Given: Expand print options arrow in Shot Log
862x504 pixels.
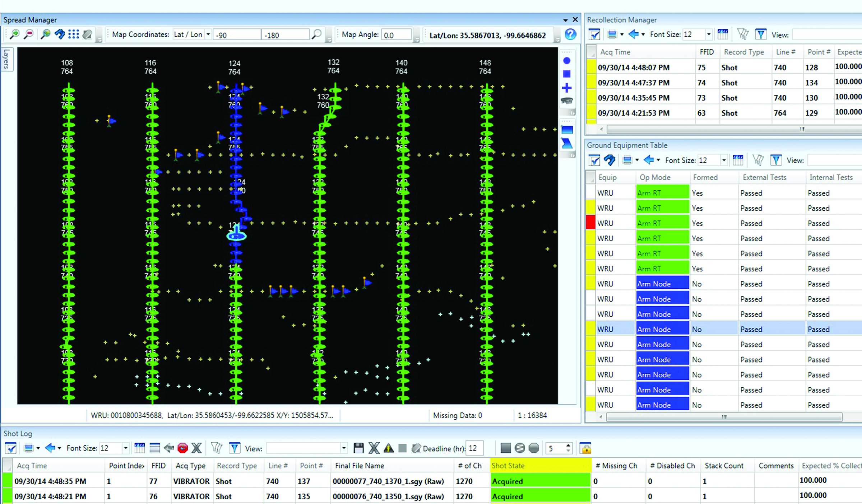Looking at the screenshot, I should (x=38, y=448).
